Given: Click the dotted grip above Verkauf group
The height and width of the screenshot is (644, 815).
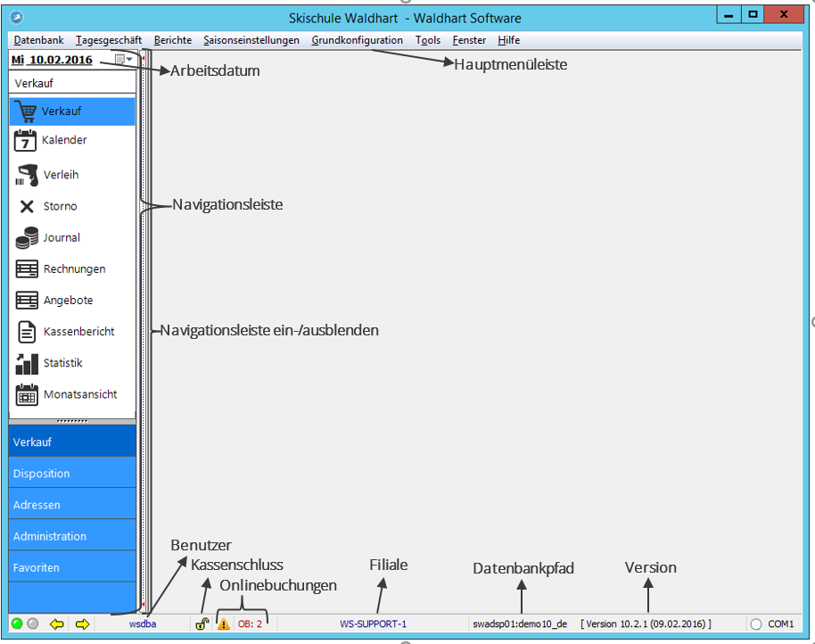Looking at the screenshot, I should point(72,421).
